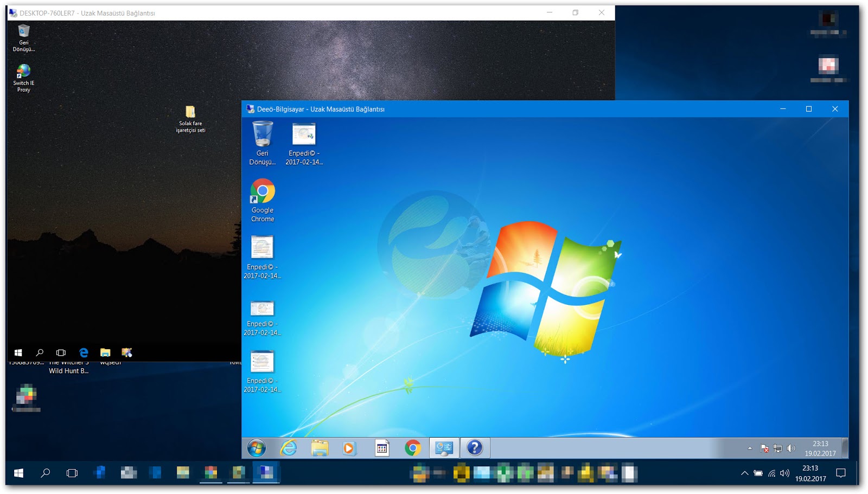The height and width of the screenshot is (494, 868).
Task: Open the picture-with-magnifier app in DESKTOP-760LER7 taskbar
Action: coord(127,352)
